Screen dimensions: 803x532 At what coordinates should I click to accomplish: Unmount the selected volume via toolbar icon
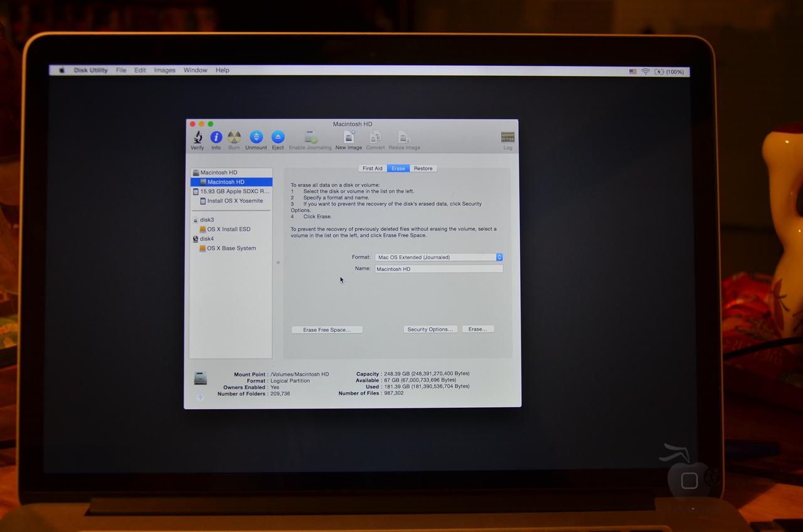click(x=256, y=138)
